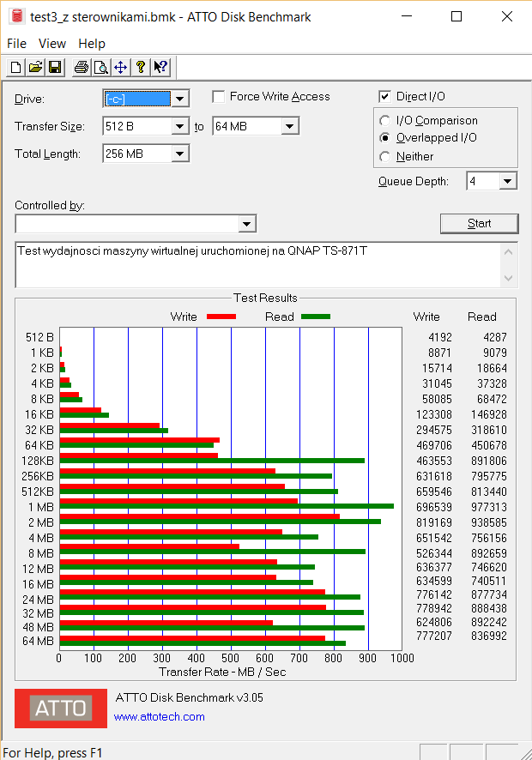Image resolution: width=532 pixels, height=760 pixels.
Task: Select the Overlapped I/O radio button
Action: pos(385,138)
